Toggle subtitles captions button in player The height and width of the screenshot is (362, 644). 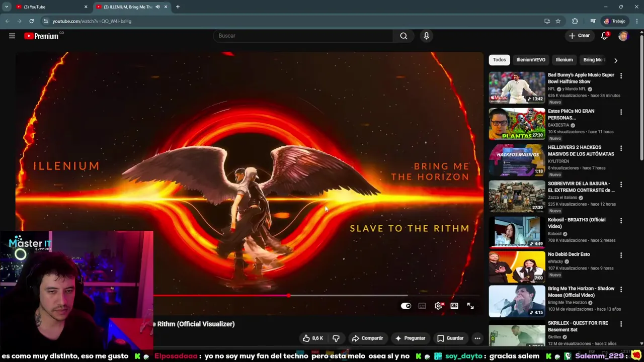(x=422, y=306)
